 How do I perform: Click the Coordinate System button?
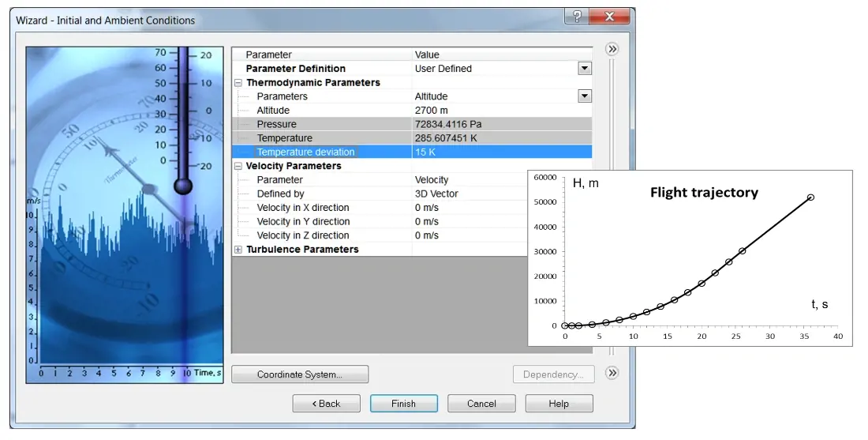[300, 374]
